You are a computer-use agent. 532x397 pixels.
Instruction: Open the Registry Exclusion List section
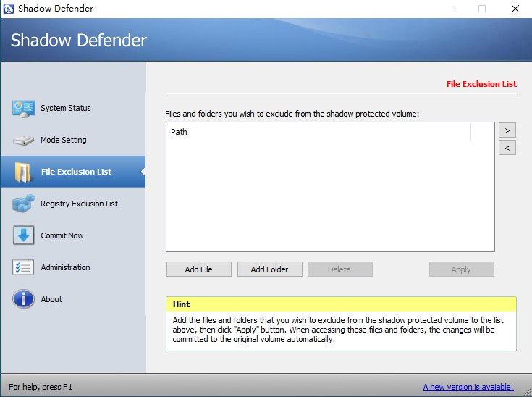pyautogui.click(x=79, y=204)
